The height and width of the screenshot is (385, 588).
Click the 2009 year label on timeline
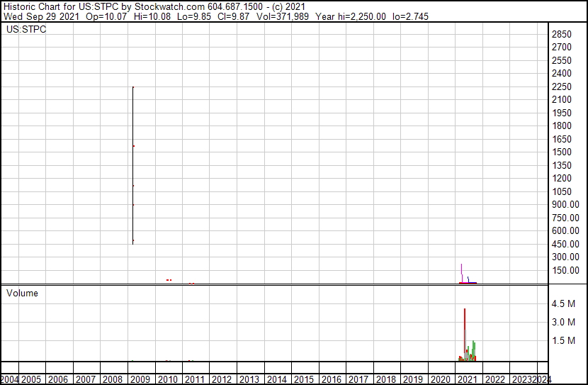tap(140, 379)
